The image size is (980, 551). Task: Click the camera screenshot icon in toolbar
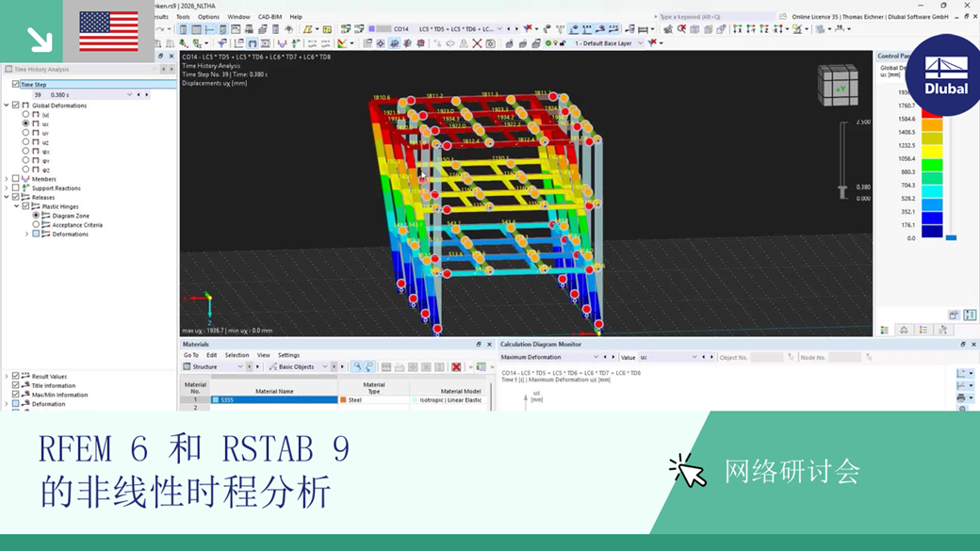click(491, 43)
